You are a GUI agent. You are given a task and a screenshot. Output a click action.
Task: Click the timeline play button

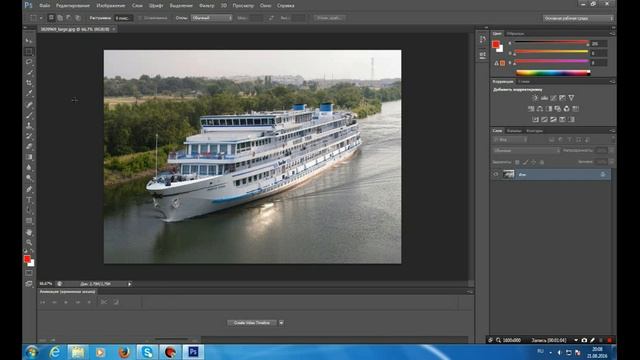pos(66,302)
